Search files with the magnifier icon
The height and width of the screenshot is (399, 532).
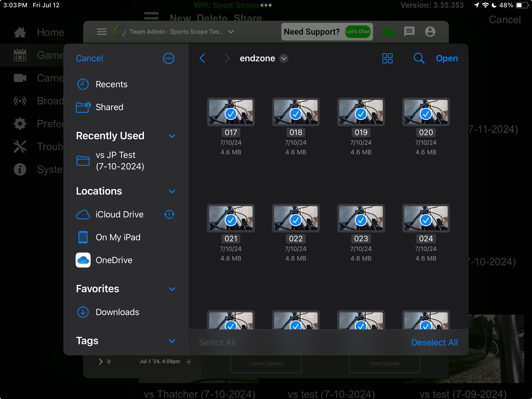pos(419,58)
